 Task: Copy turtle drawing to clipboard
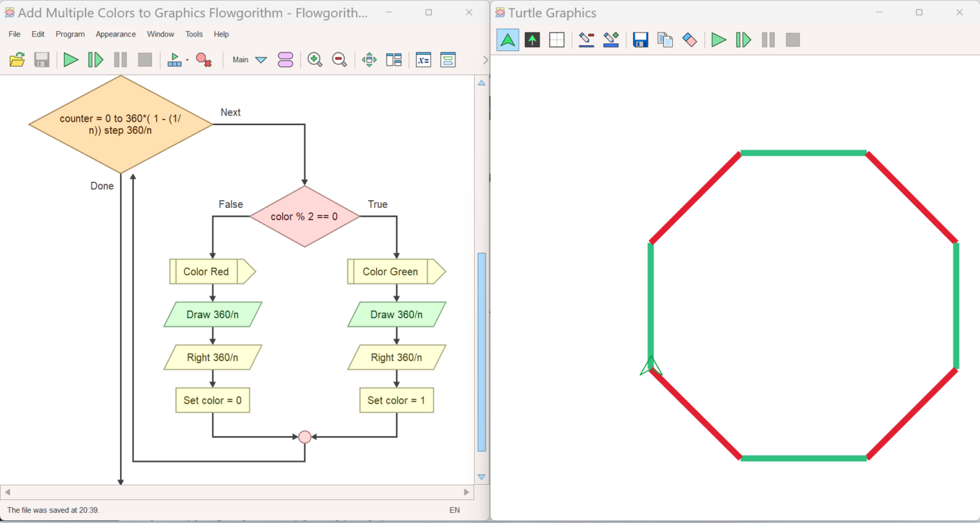(x=665, y=40)
